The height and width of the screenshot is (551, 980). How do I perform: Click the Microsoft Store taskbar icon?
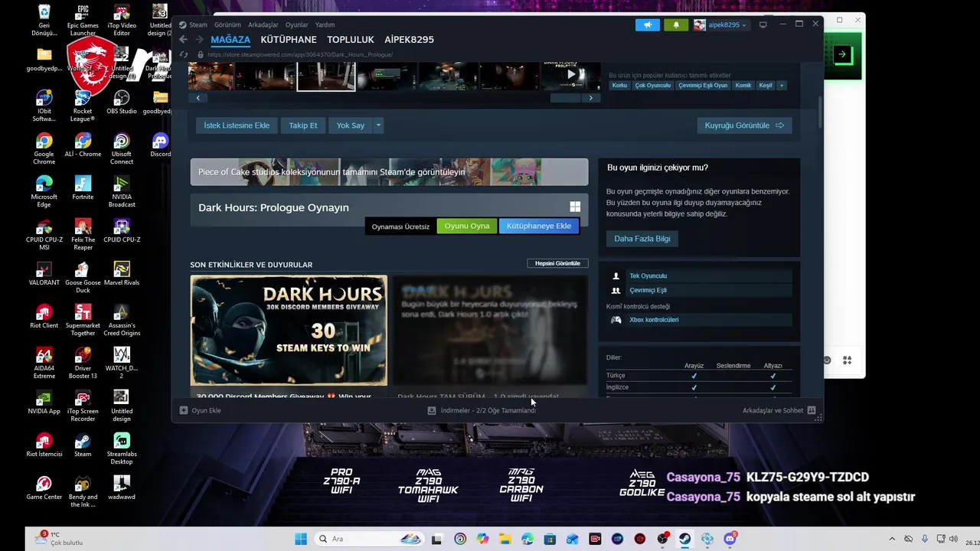[550, 539]
